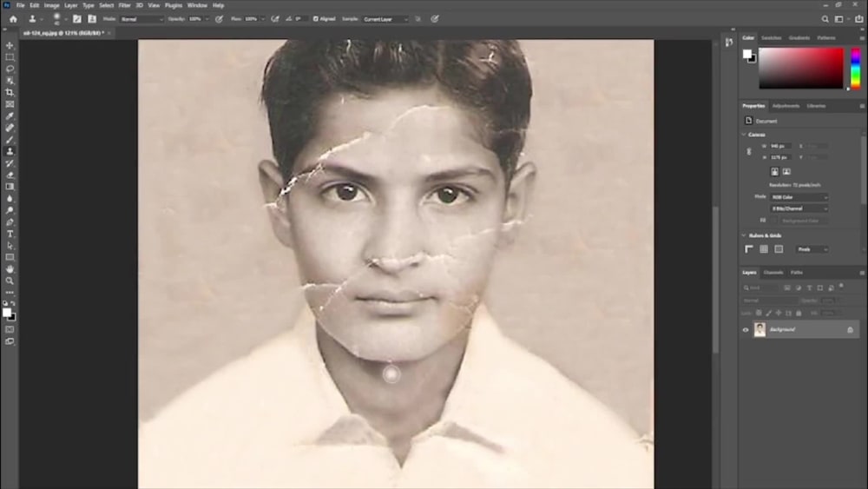Collapse the Rulers & Grids section
This screenshot has width=868, height=489.
(744, 235)
